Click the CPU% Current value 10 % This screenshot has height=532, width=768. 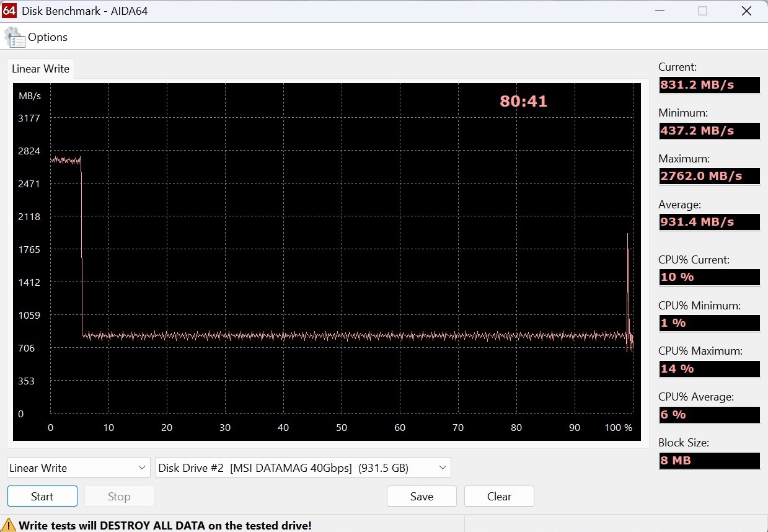click(x=709, y=277)
